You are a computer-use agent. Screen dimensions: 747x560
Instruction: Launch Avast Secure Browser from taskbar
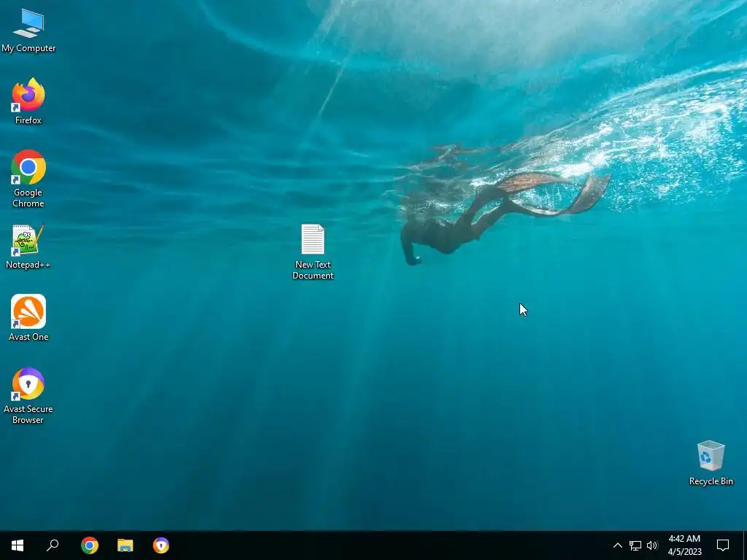[161, 545]
